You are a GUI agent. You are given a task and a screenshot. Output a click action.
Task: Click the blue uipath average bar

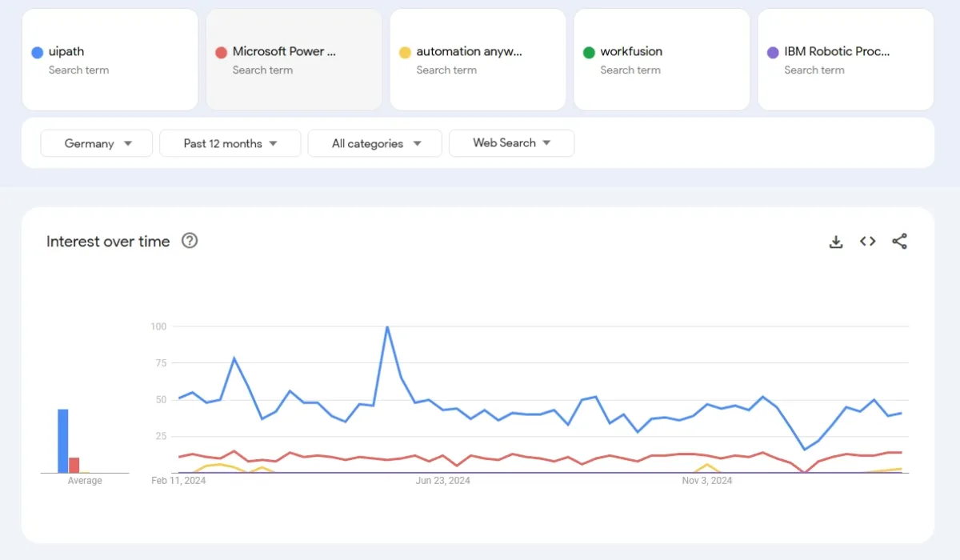pyautogui.click(x=63, y=441)
